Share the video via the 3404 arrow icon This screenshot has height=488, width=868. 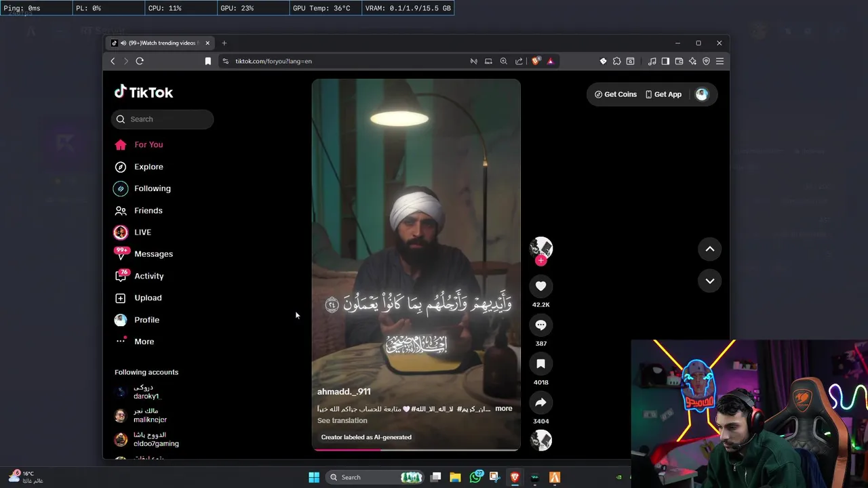tap(540, 403)
